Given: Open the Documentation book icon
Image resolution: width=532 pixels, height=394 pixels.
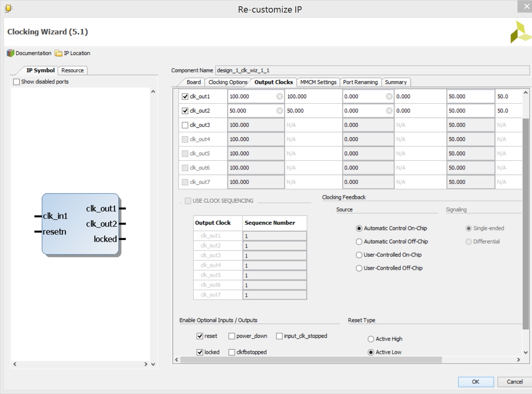Looking at the screenshot, I should coord(10,53).
